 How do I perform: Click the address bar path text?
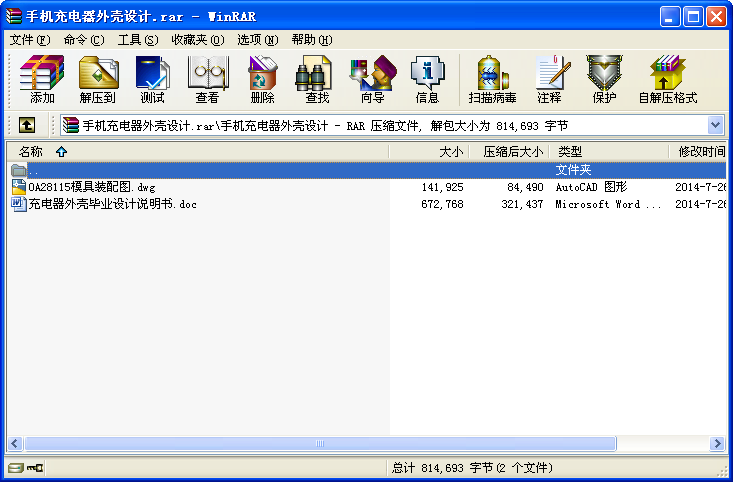tap(325, 125)
